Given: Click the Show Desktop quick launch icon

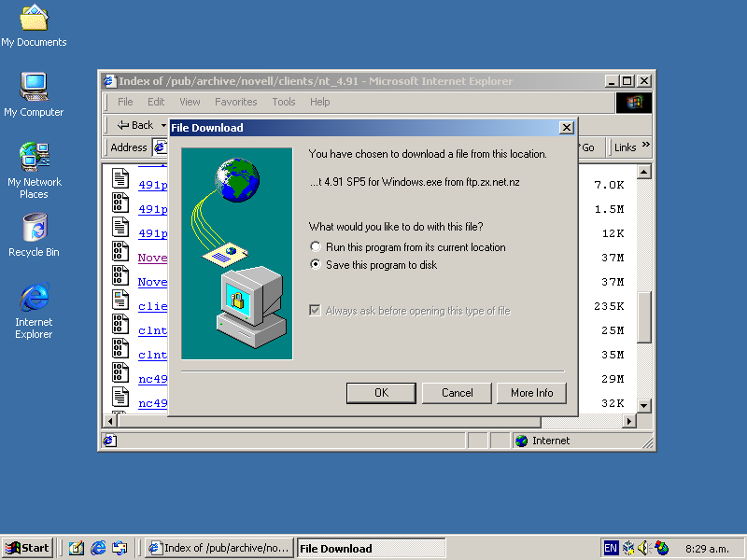Looking at the screenshot, I should coord(77,548).
